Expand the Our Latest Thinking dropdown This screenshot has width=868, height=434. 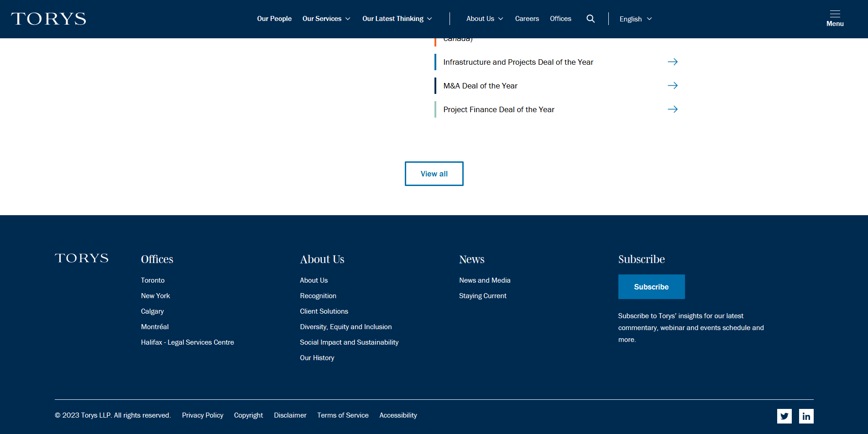pyautogui.click(x=397, y=19)
